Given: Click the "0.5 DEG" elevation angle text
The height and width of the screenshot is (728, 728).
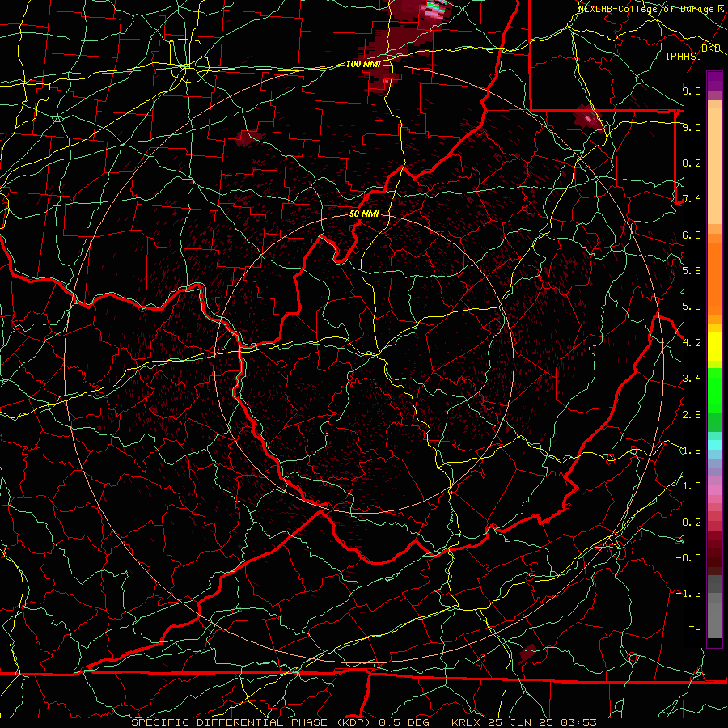Looking at the screenshot, I should tap(404, 722).
